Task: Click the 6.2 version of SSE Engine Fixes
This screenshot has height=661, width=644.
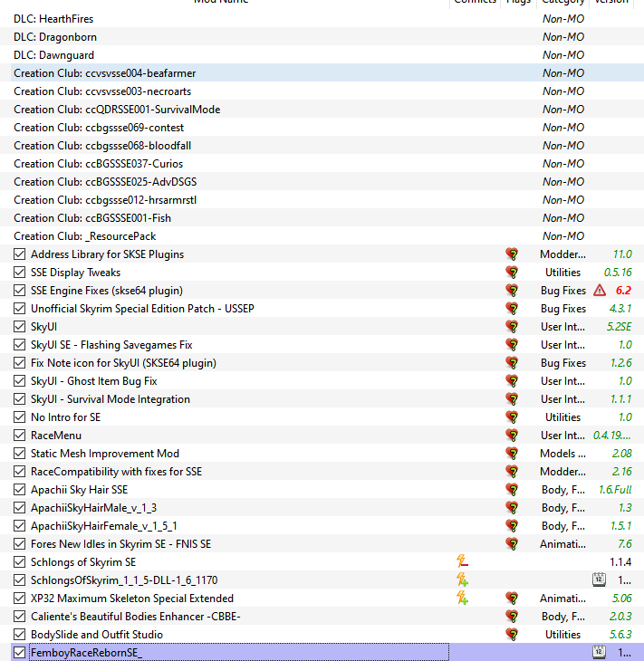Action: [623, 291]
